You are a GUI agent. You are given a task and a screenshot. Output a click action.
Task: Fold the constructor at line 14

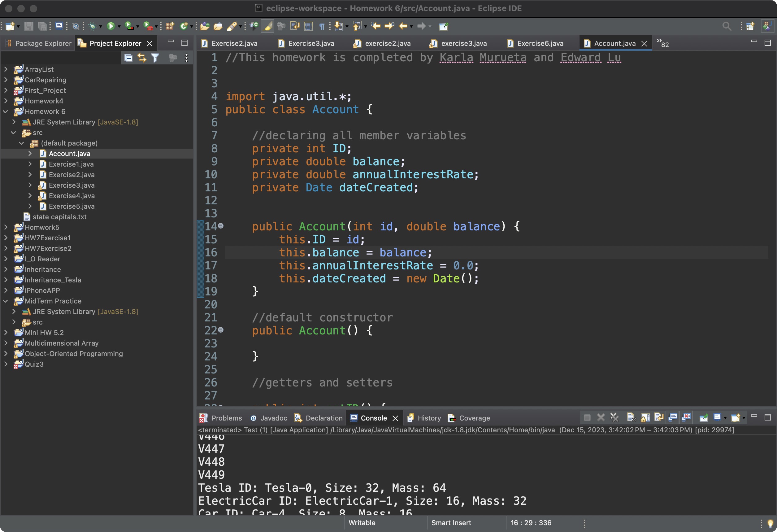point(221,226)
